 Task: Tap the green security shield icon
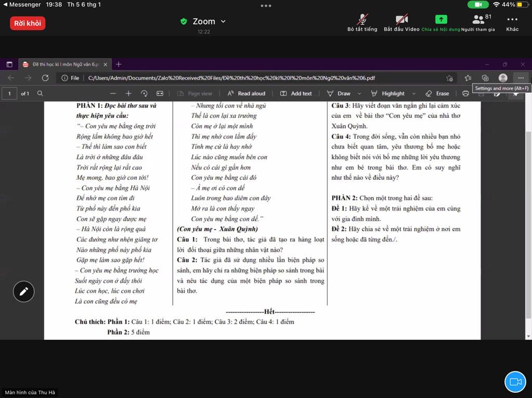tap(183, 21)
